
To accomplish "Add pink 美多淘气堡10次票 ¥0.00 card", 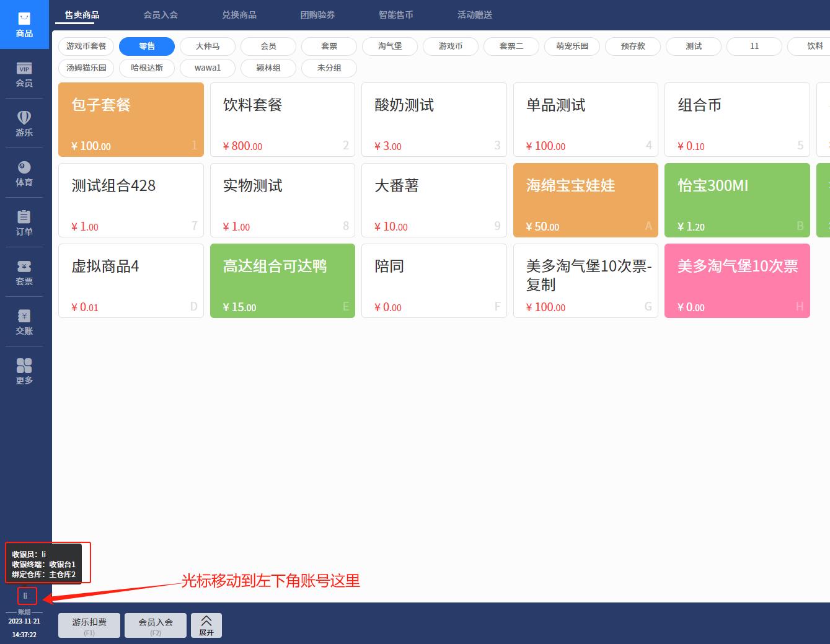I will (737, 281).
